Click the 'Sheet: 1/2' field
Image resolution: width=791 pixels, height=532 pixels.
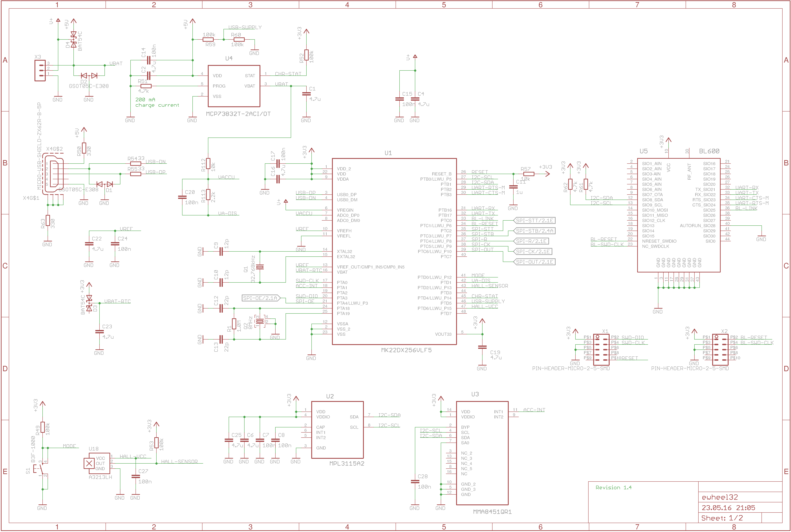722,518
